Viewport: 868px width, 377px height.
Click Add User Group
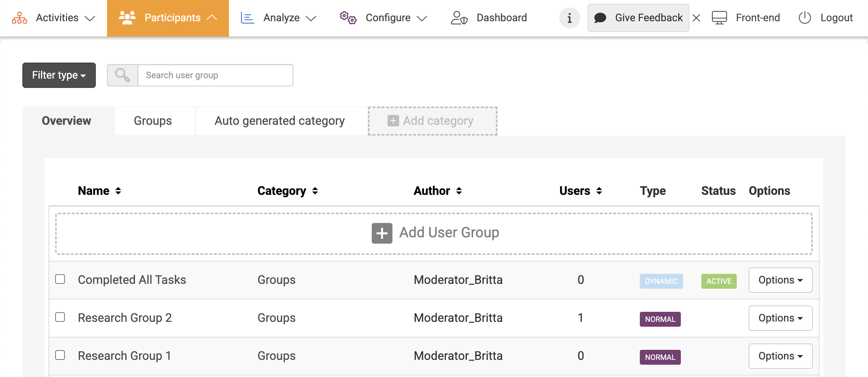pos(434,233)
